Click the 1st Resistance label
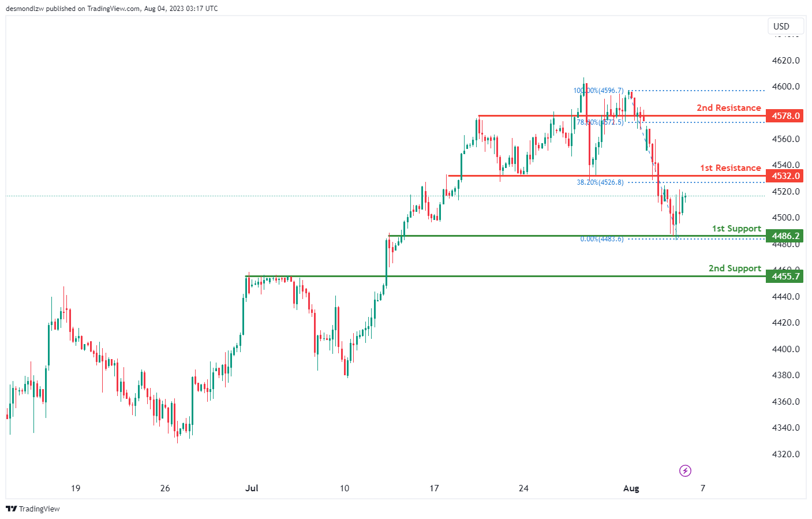The height and width of the screenshot is (519, 812). click(x=730, y=168)
